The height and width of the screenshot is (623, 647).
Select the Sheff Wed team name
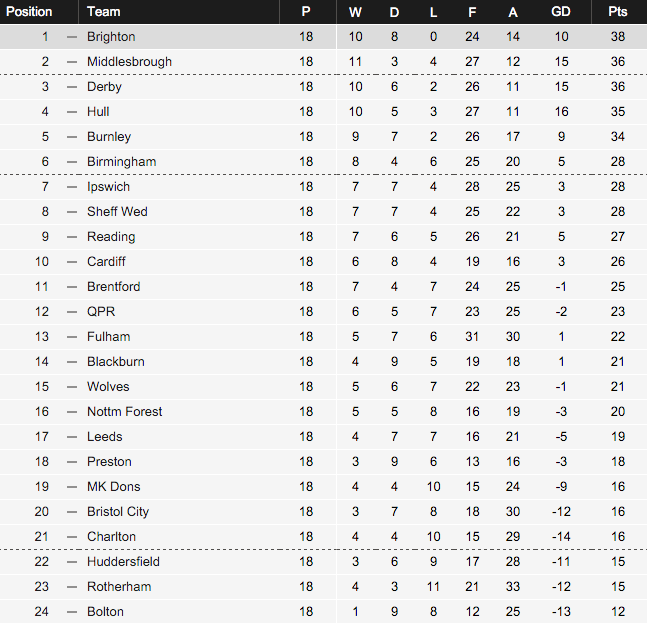click(117, 212)
